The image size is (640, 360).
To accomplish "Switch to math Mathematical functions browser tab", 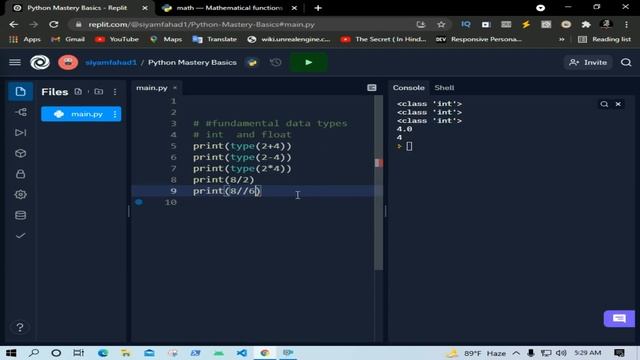I will [x=229, y=8].
